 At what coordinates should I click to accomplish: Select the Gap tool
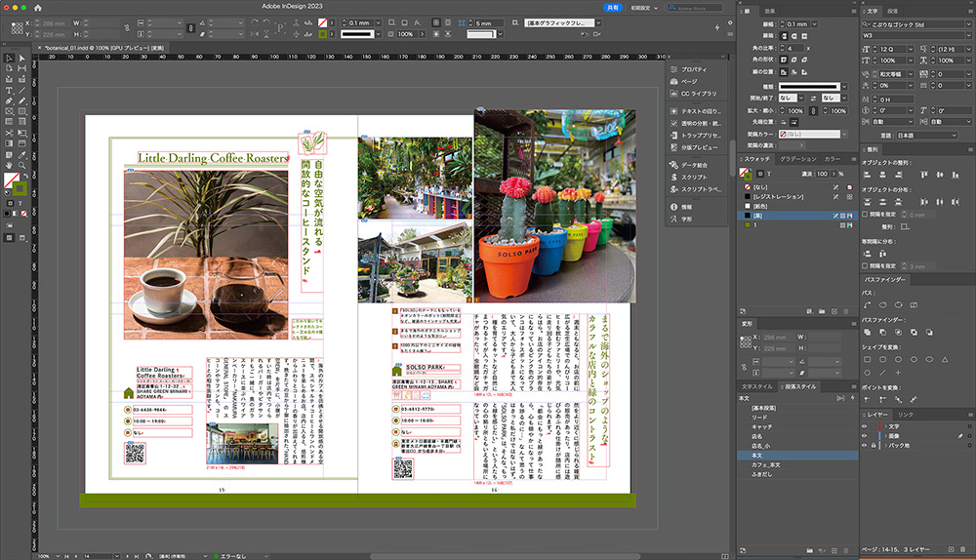[x=21, y=68]
